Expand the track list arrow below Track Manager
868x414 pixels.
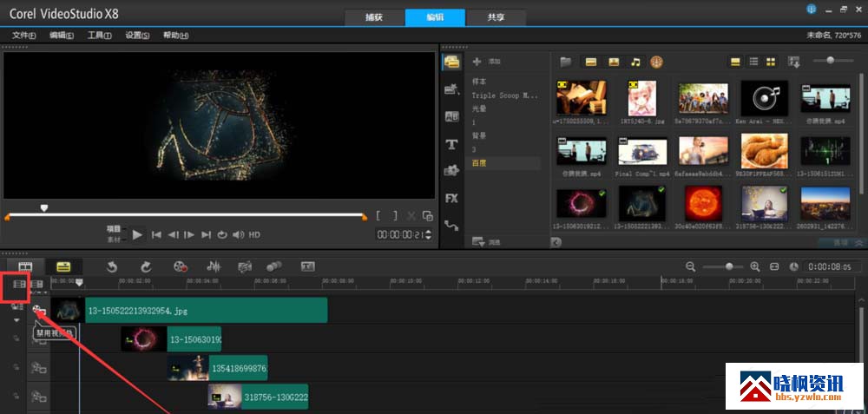[x=16, y=320]
